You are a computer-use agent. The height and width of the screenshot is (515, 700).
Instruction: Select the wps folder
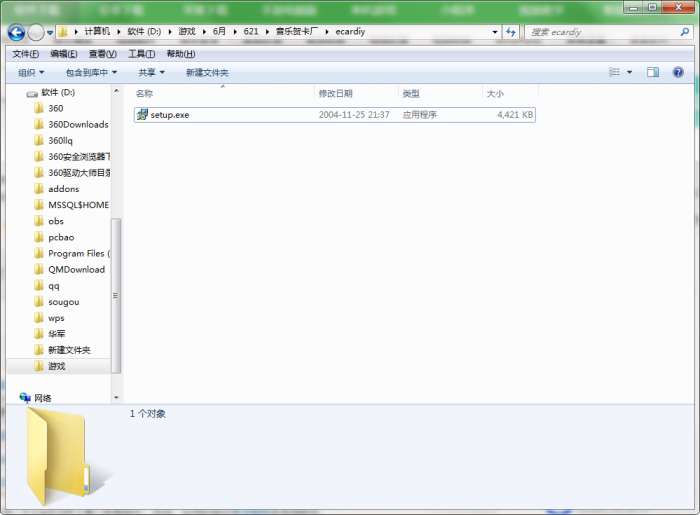click(56, 318)
